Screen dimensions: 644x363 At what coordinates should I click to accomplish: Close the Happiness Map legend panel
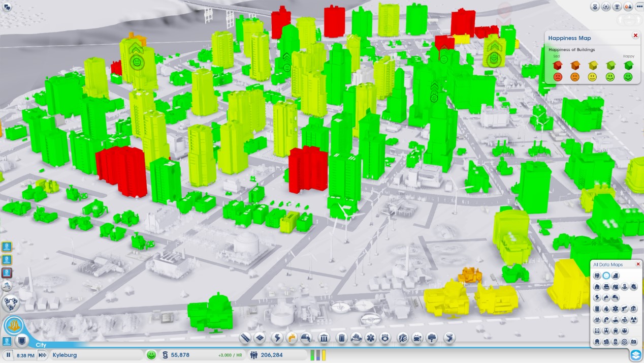(x=635, y=36)
